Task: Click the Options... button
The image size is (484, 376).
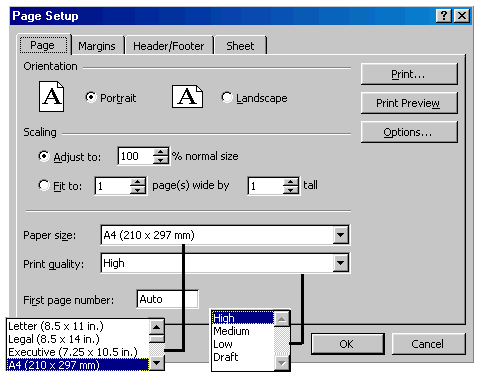Action: (409, 132)
